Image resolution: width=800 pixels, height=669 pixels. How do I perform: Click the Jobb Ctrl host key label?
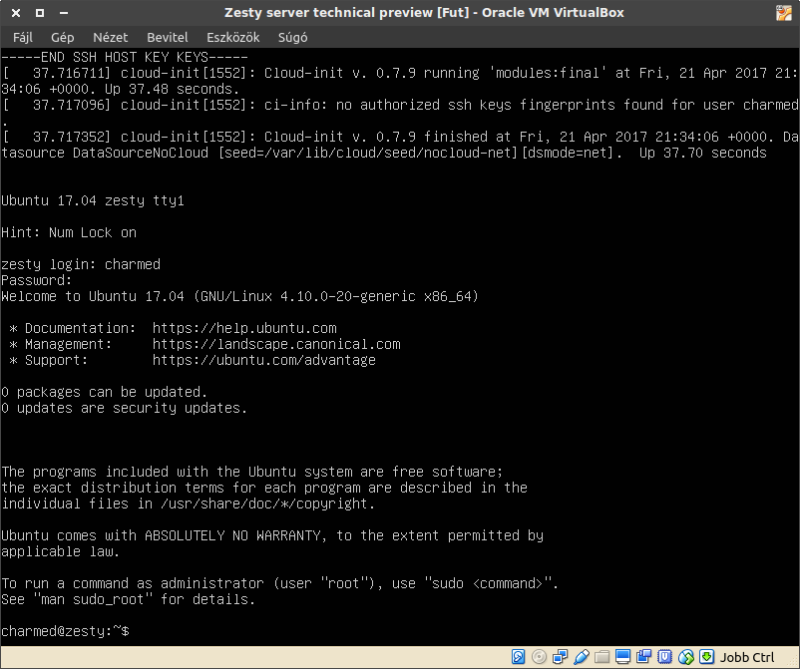click(x=747, y=657)
